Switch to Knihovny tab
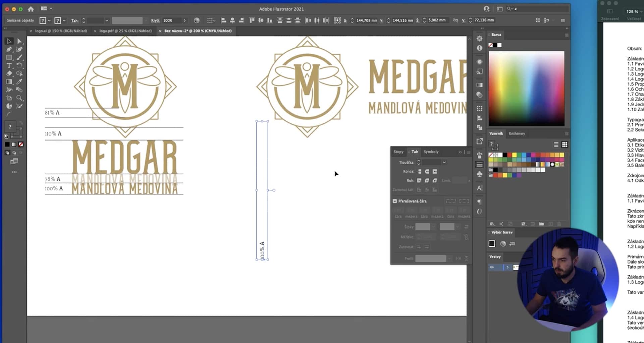The width and height of the screenshot is (644, 343). pos(517,133)
